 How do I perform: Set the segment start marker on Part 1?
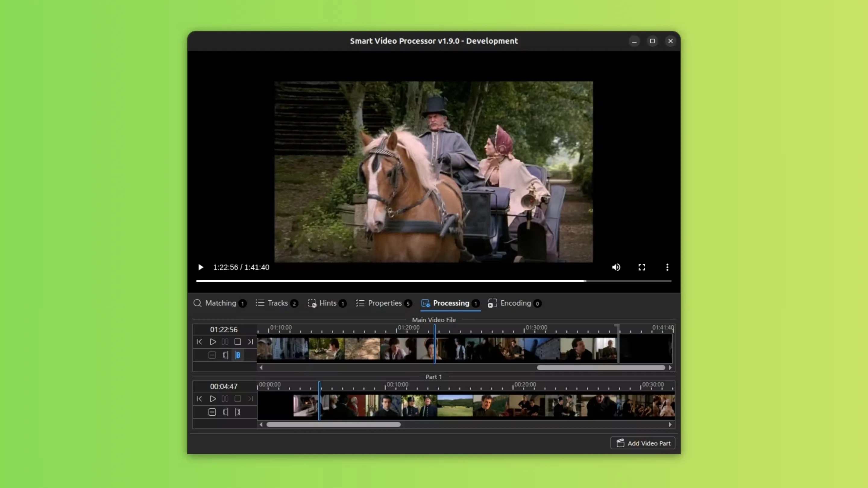tap(225, 412)
